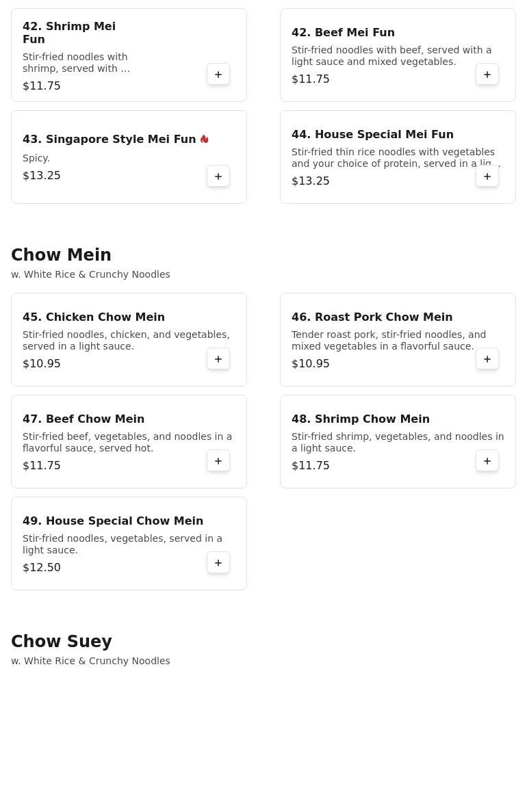Open 47. Beef Chow Mein description
The image size is (527, 812).
pos(127,443)
